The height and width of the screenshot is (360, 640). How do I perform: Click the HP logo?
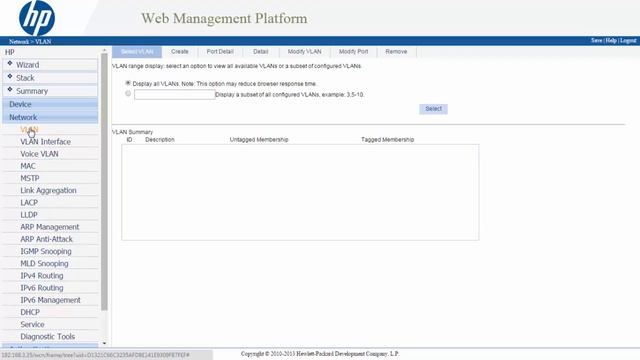point(37,18)
